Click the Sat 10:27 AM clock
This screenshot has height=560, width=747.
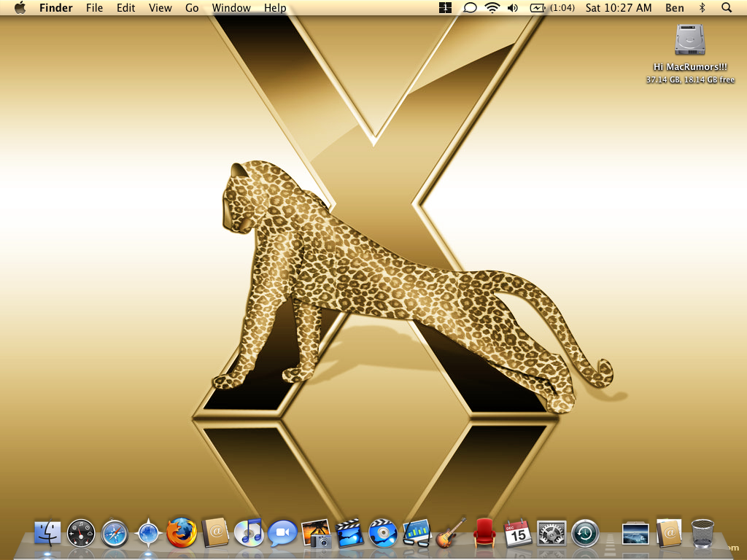pyautogui.click(x=619, y=7)
